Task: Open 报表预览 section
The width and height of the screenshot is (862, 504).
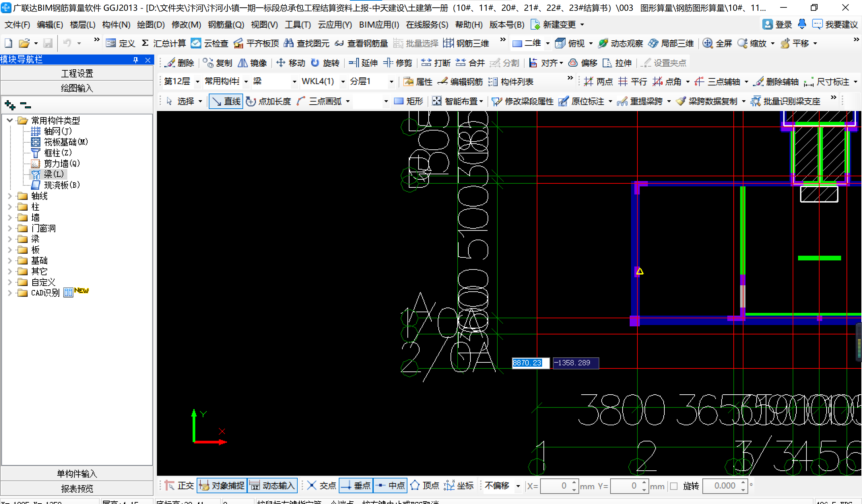Action: click(x=77, y=489)
